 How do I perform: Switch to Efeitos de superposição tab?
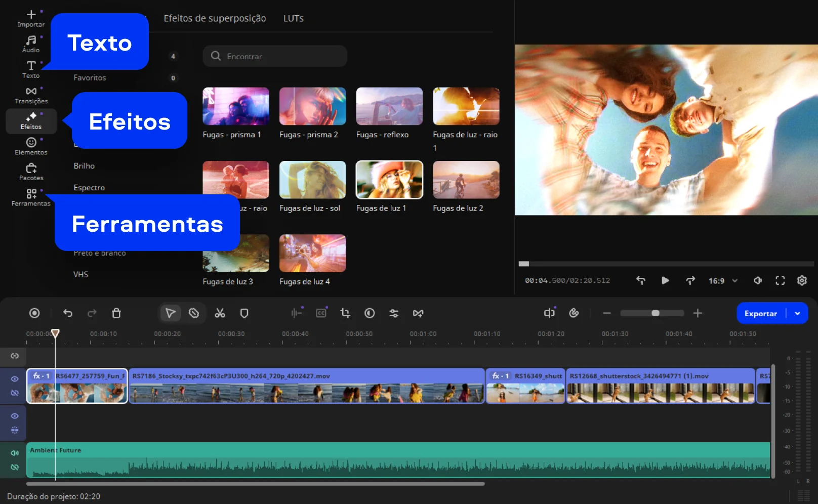[x=215, y=18]
